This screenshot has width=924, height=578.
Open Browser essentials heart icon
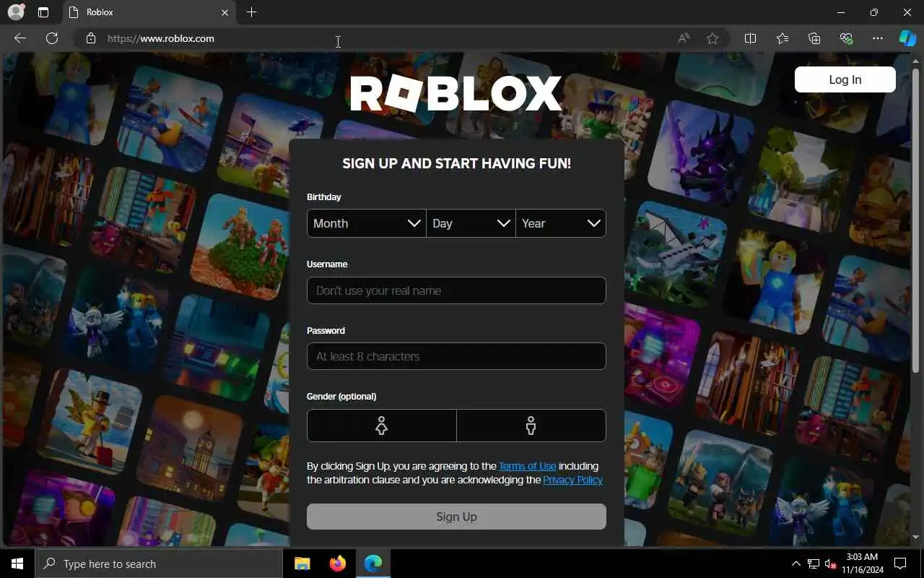846,38
